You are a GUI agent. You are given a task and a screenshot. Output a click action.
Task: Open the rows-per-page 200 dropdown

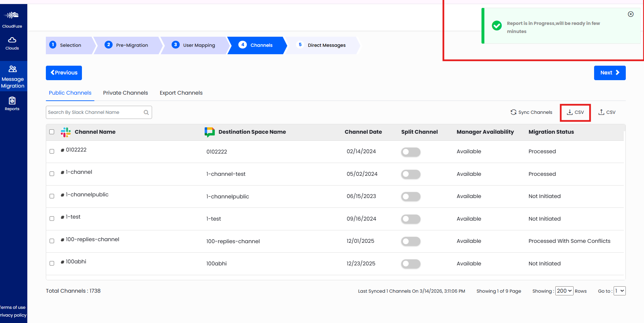point(564,291)
